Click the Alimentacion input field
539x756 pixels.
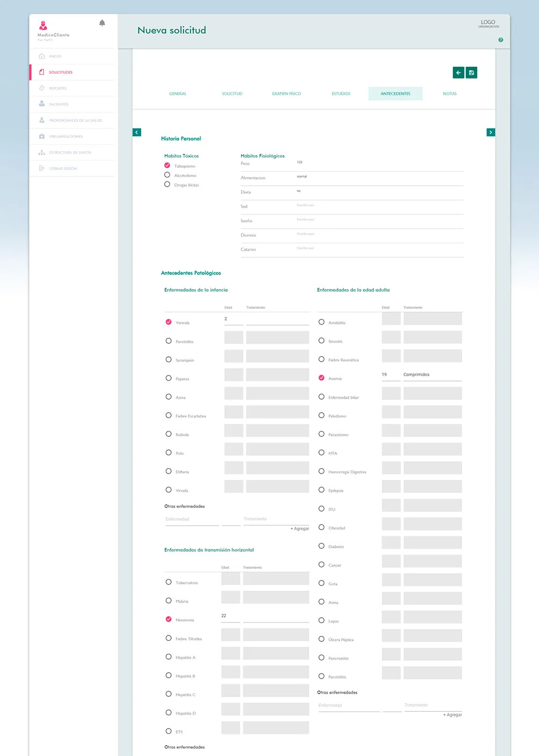[380, 178]
